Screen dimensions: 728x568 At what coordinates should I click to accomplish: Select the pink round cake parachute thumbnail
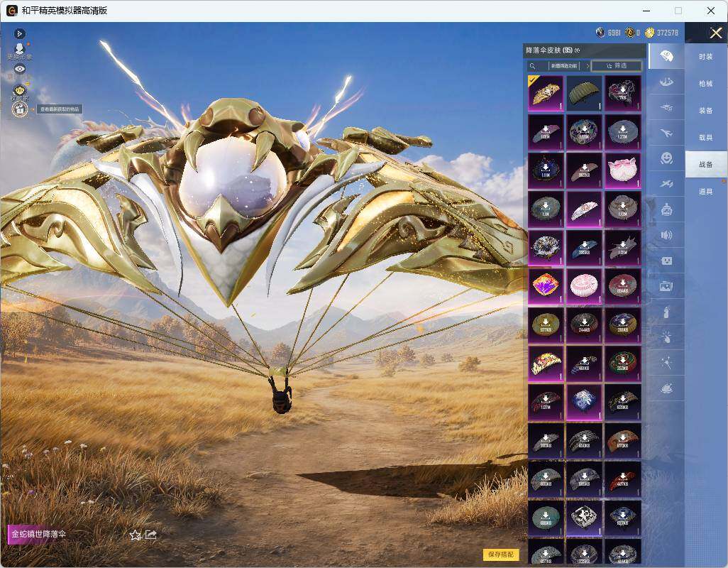coord(584,285)
